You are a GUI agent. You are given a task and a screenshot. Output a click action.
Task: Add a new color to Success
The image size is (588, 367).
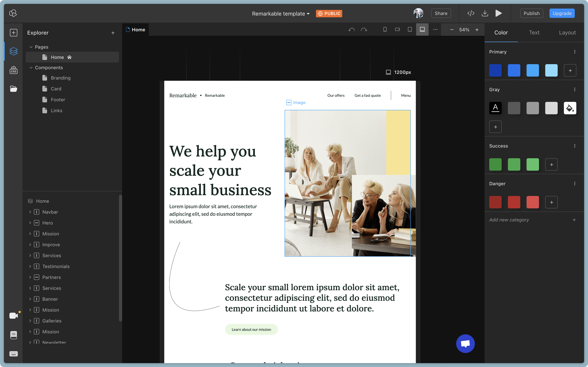pyautogui.click(x=551, y=165)
